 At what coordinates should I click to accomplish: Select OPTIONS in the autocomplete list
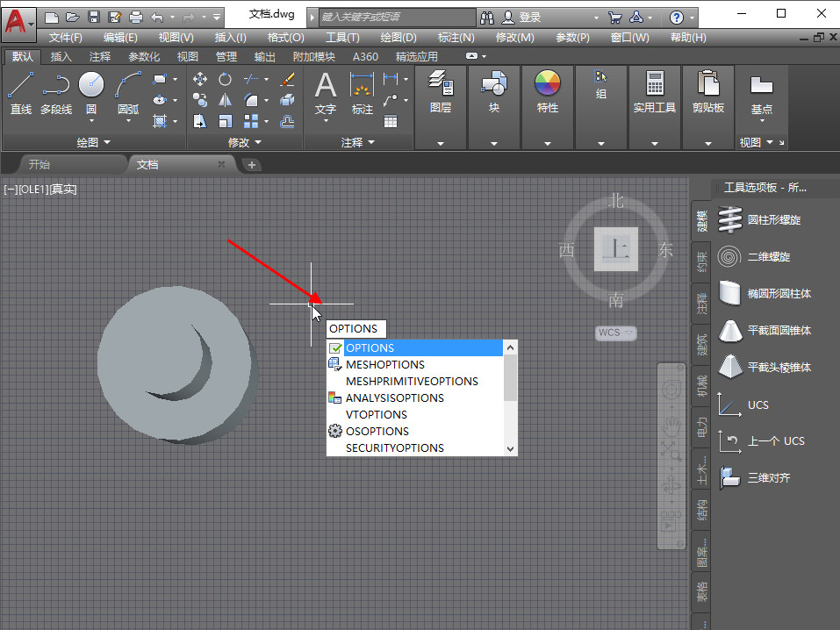click(414, 347)
